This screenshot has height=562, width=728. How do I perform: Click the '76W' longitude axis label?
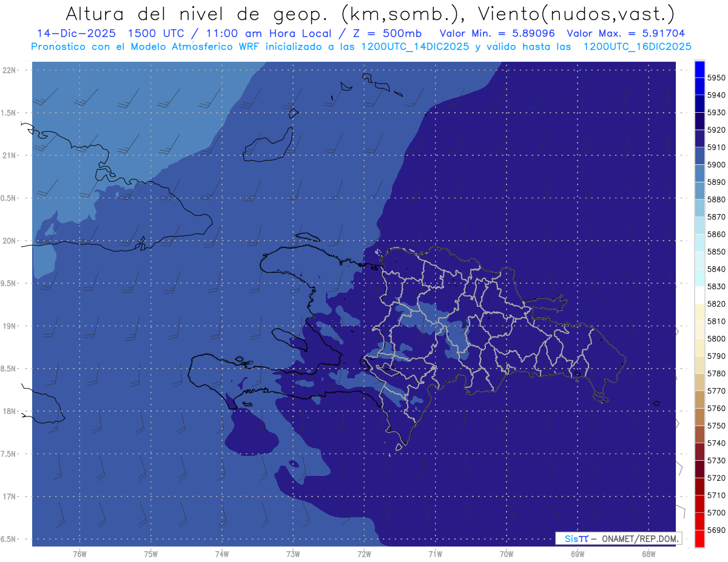point(79,554)
